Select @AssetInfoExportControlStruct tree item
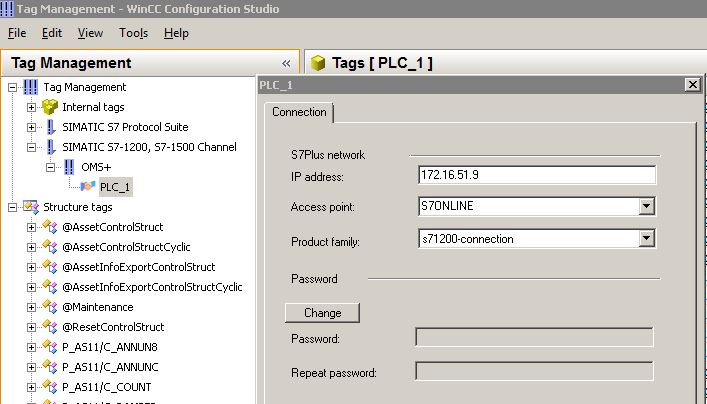 (139, 267)
